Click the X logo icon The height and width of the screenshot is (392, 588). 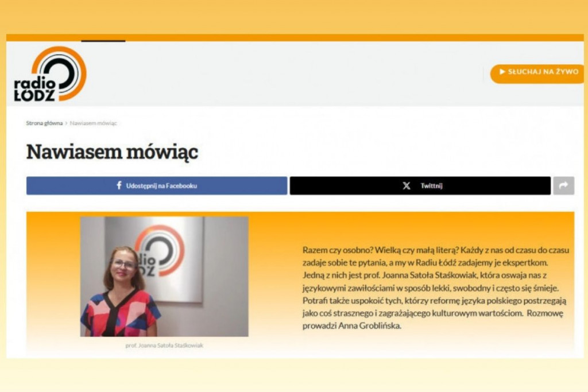point(407,185)
